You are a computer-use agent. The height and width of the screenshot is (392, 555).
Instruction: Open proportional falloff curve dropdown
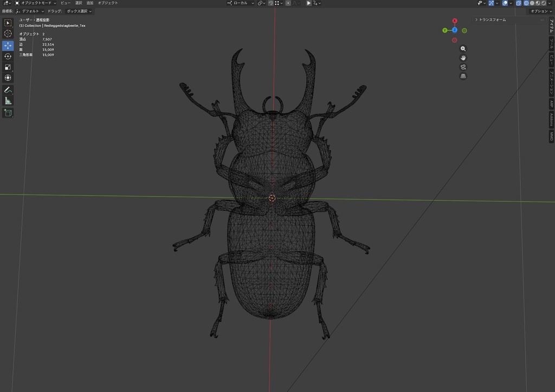[296, 3]
